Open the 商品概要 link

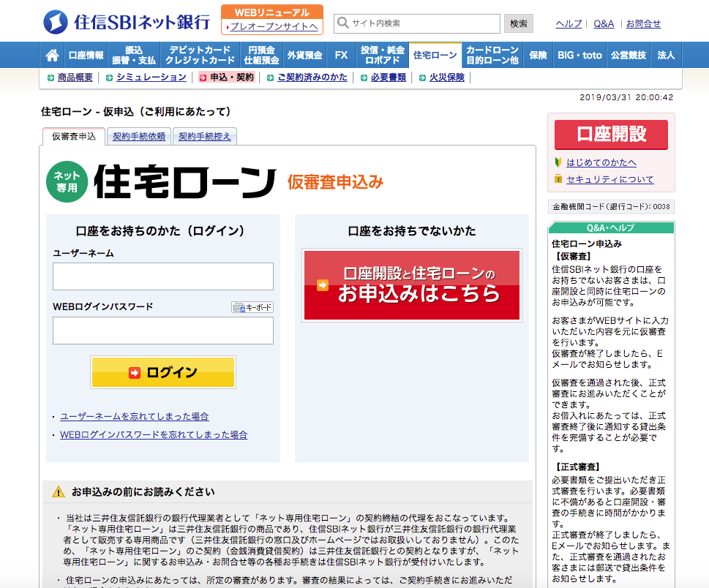75,78
